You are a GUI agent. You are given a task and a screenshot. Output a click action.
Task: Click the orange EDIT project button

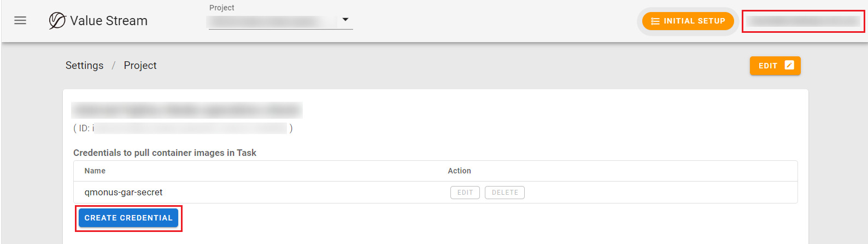click(x=775, y=66)
